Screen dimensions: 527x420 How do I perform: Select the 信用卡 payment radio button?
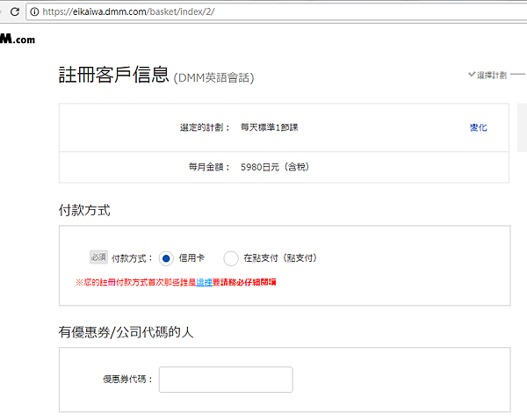166,258
